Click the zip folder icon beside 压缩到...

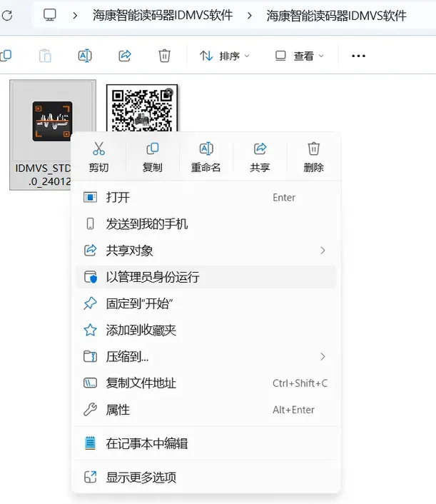click(x=91, y=356)
